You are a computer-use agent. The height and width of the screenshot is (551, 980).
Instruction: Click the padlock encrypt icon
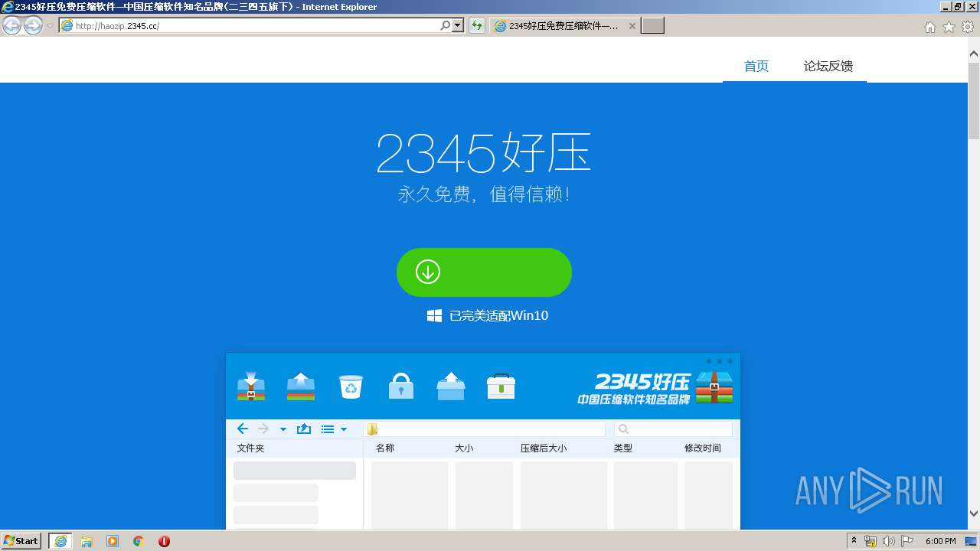pyautogui.click(x=401, y=386)
